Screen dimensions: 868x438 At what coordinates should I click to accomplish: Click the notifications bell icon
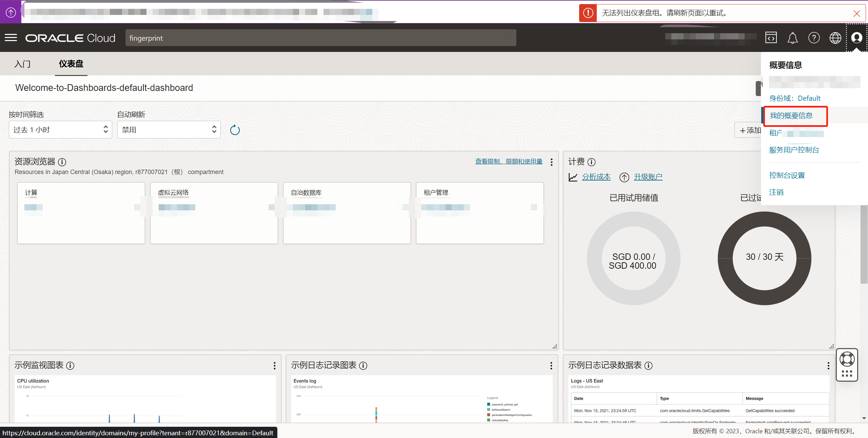[792, 38]
